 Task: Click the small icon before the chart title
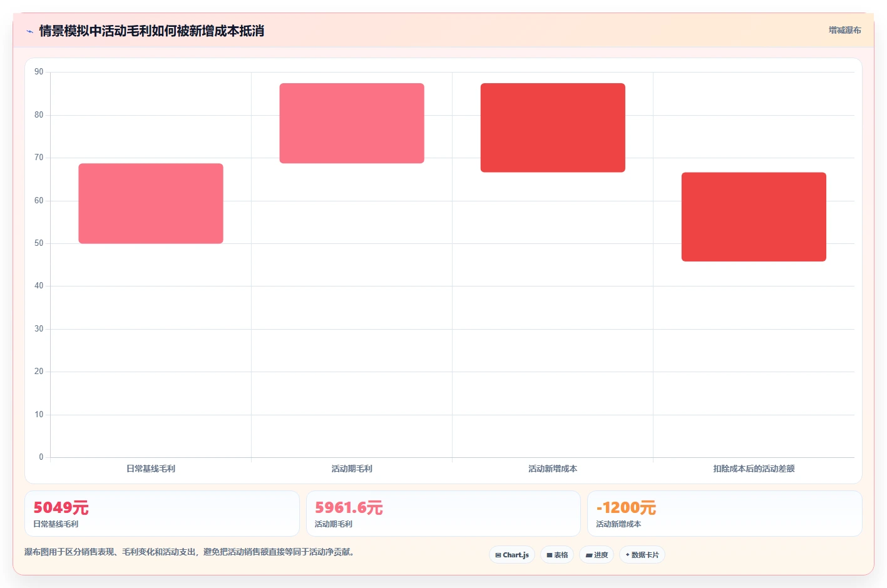pyautogui.click(x=29, y=31)
